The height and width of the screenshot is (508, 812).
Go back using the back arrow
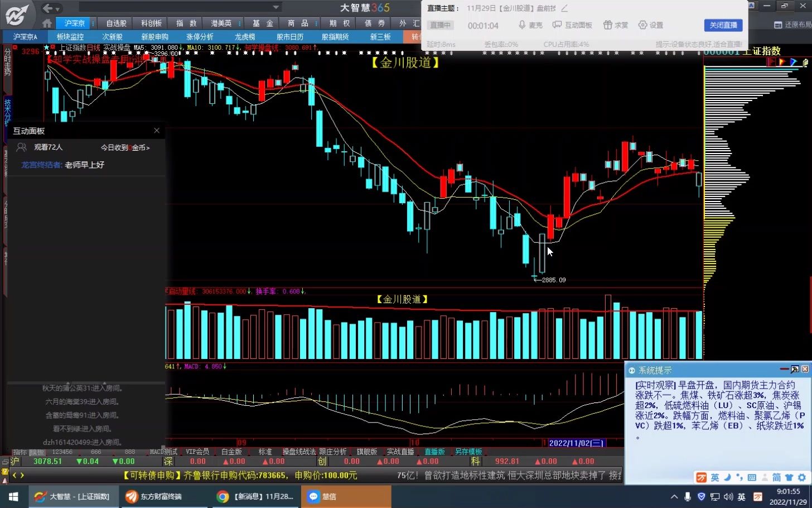(x=48, y=8)
